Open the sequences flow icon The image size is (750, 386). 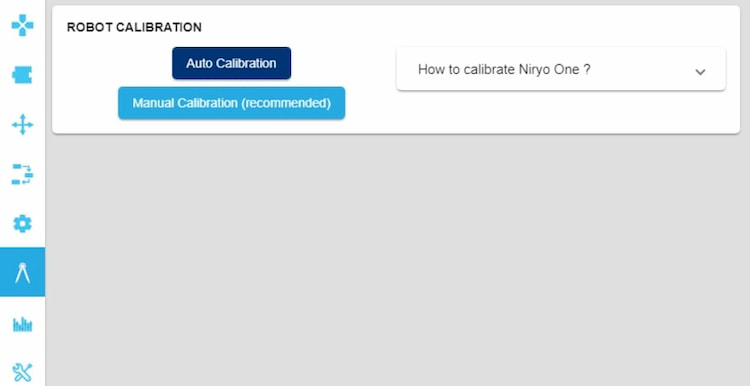point(22,175)
